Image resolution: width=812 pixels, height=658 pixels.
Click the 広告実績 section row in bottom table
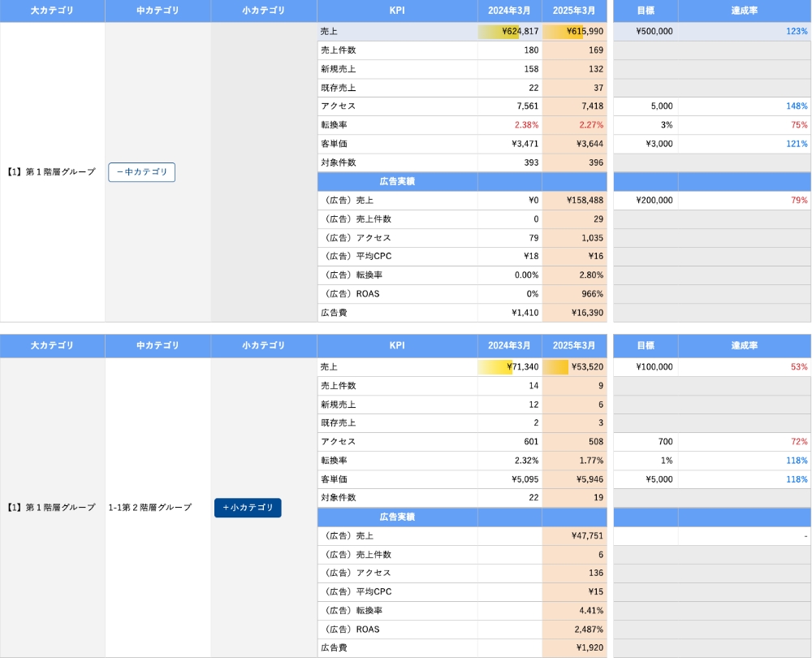coord(397,517)
